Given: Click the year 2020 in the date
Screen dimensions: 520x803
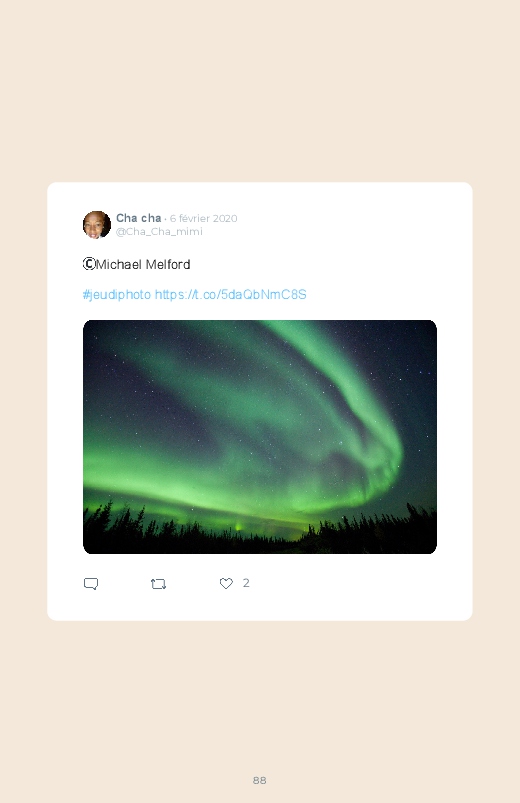Looking at the screenshot, I should pos(225,218).
